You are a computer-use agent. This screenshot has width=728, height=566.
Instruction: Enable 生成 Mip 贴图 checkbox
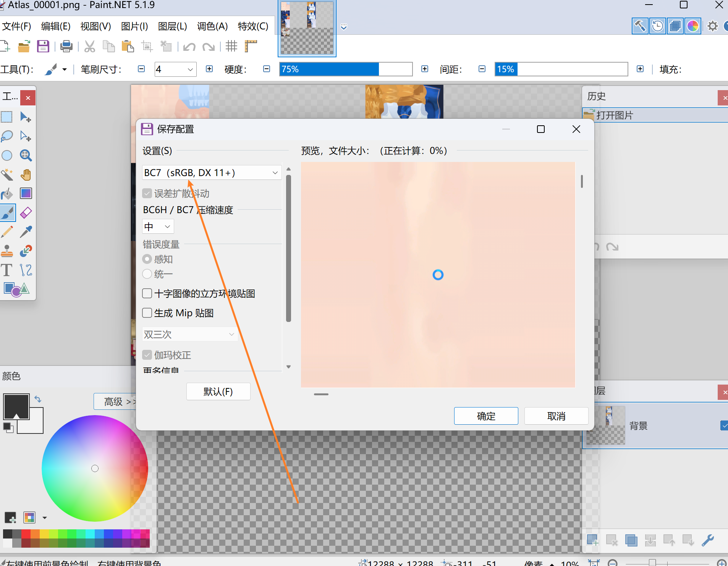coord(147,313)
